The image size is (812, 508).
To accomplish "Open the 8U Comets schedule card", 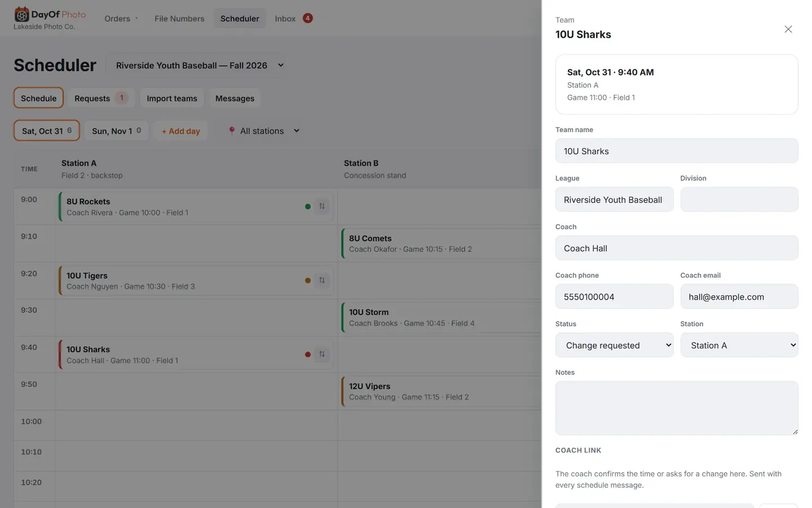I will 441,243.
